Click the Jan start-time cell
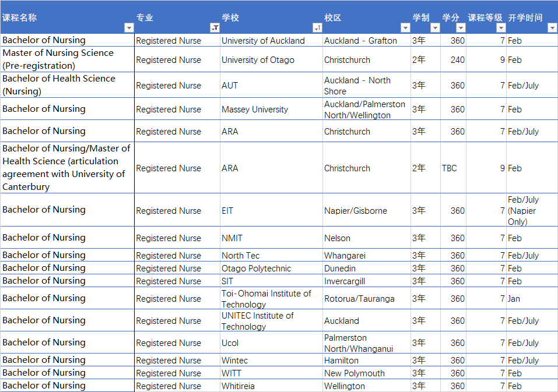This screenshot has width=558, height=392. tap(532, 299)
